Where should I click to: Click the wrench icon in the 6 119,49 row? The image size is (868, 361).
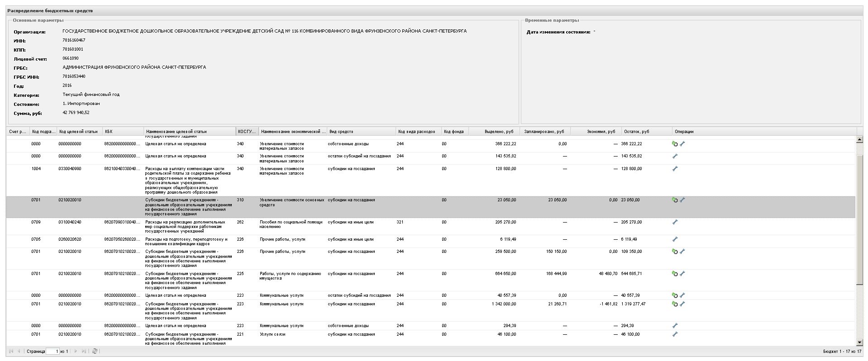coord(675,239)
